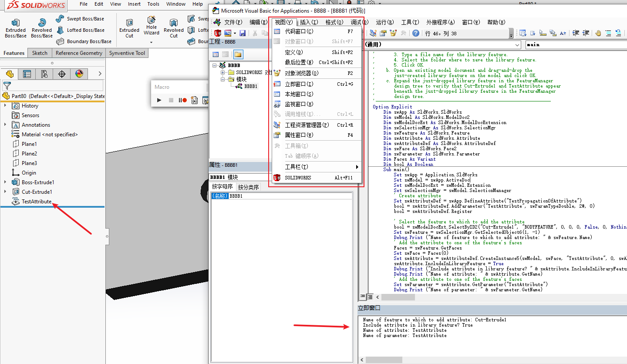This screenshot has height=364, width=627.
Task: Click the (名称) property value field
Action: coord(290,196)
